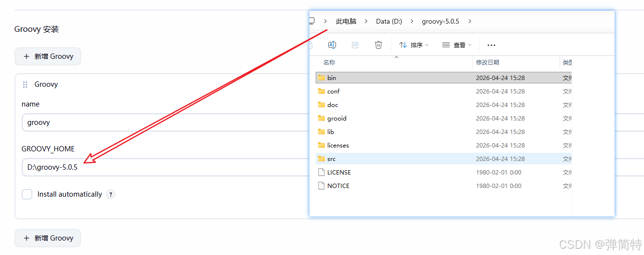Select the grooid folder name
Viewport: 644px width, 255px height.
(x=337, y=118)
